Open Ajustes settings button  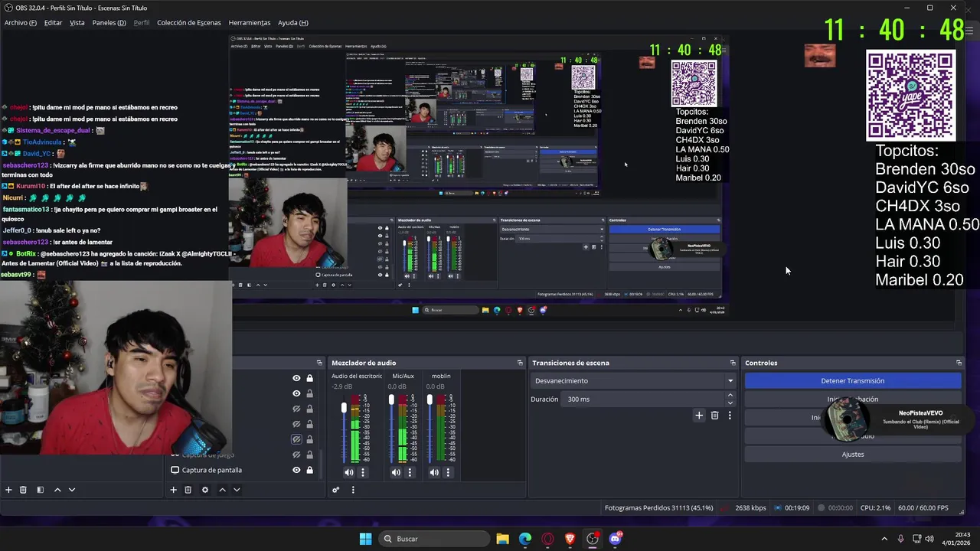coord(852,454)
